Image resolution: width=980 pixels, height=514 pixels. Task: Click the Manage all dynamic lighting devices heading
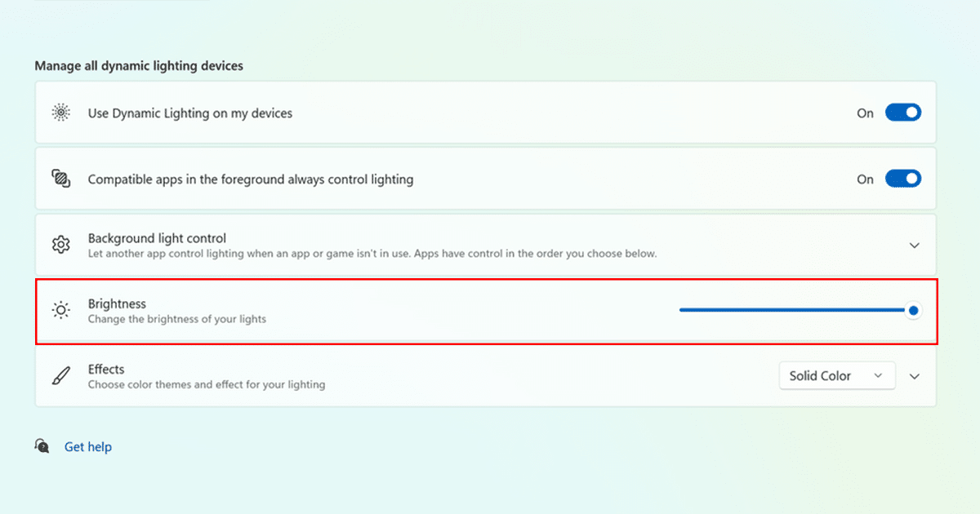139,65
